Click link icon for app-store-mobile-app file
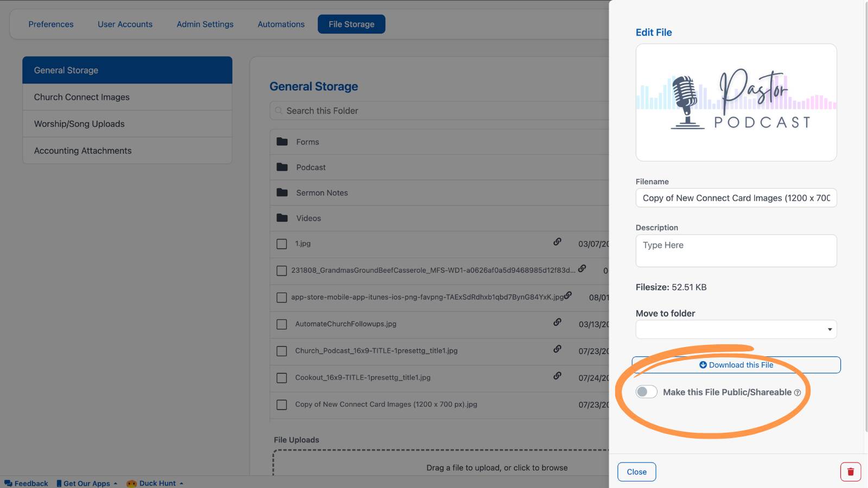This screenshot has height=488, width=868. [x=568, y=295]
